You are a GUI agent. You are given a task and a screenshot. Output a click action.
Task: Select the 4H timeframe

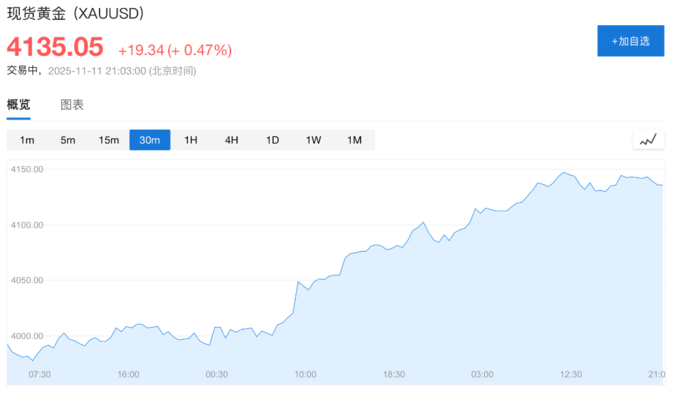tap(232, 140)
